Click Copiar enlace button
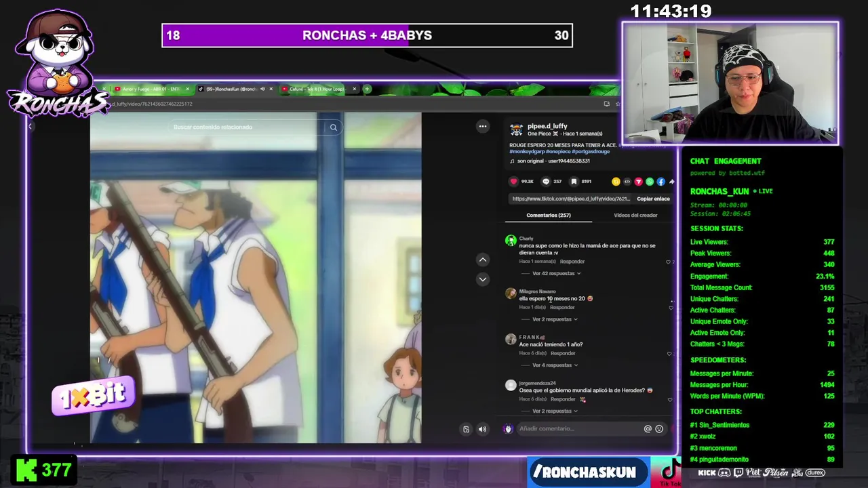The image size is (868, 488). 653,199
